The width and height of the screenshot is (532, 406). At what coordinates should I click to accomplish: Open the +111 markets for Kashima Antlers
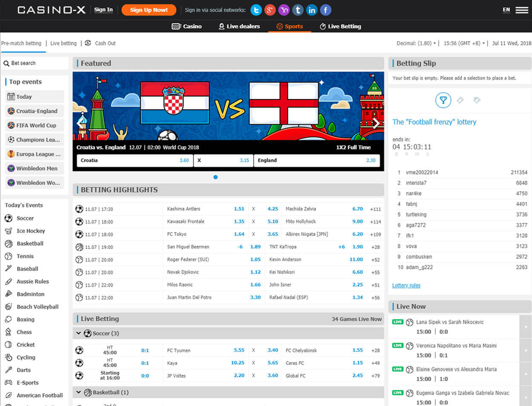click(376, 209)
